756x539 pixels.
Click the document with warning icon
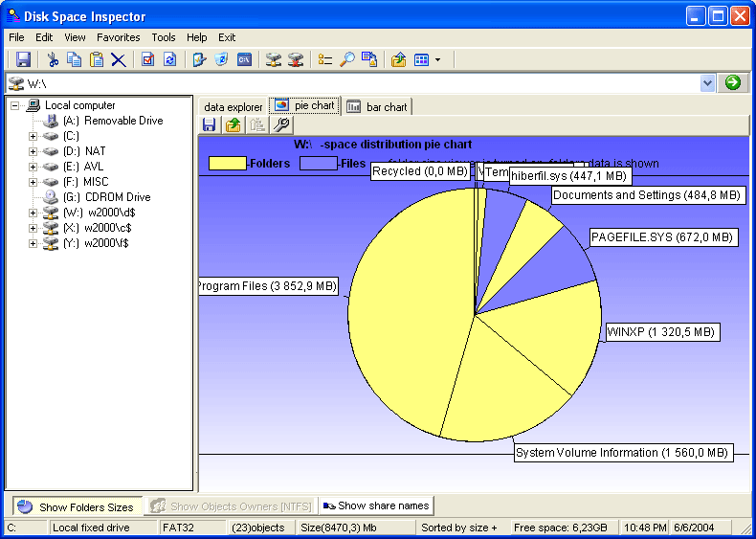pyautogui.click(x=369, y=59)
